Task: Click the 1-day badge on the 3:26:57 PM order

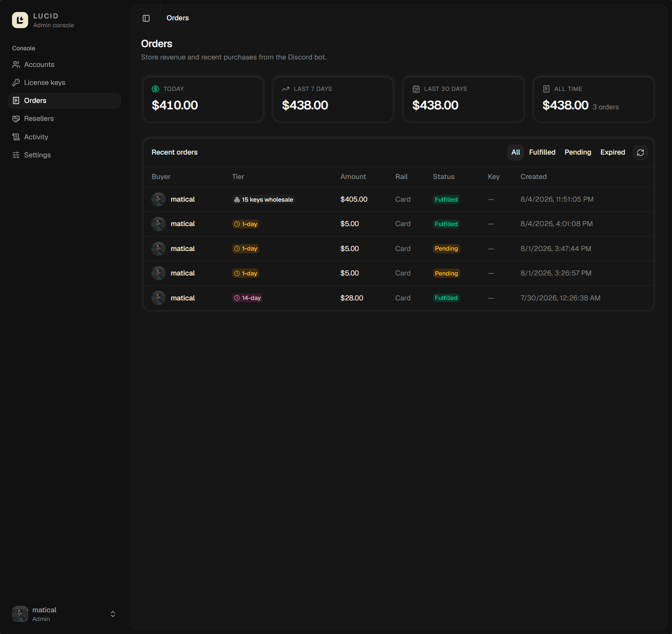Action: pyautogui.click(x=246, y=274)
